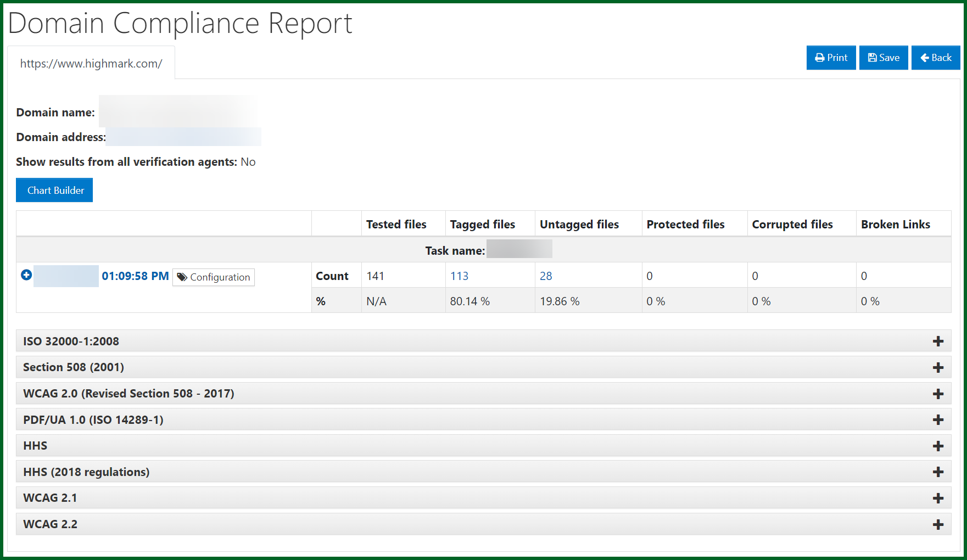Open the 28 untagged files link
The height and width of the screenshot is (560, 967).
tap(546, 276)
